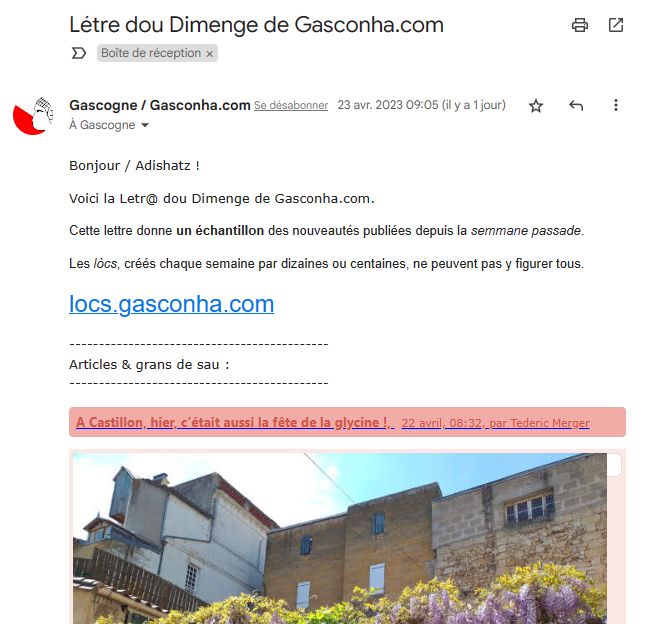
Task: Click the white button at the photo's corner
Action: (x=614, y=465)
